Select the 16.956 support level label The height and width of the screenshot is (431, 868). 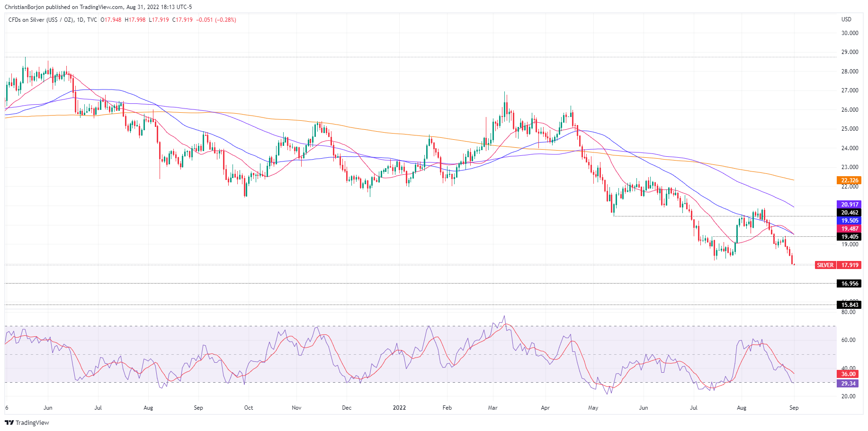[x=850, y=284]
